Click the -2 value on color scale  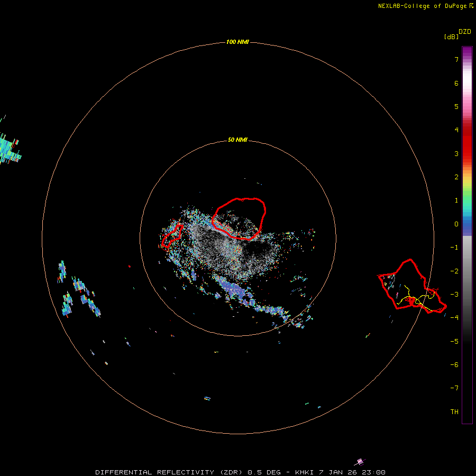coord(454,271)
